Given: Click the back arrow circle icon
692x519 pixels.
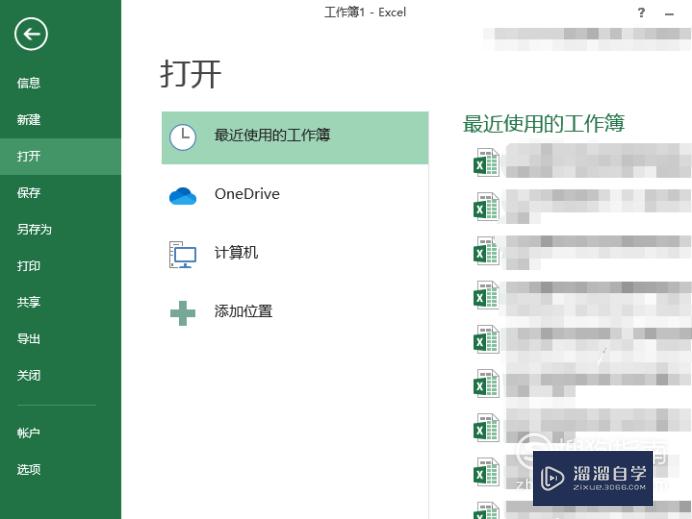Looking at the screenshot, I should tap(31, 34).
